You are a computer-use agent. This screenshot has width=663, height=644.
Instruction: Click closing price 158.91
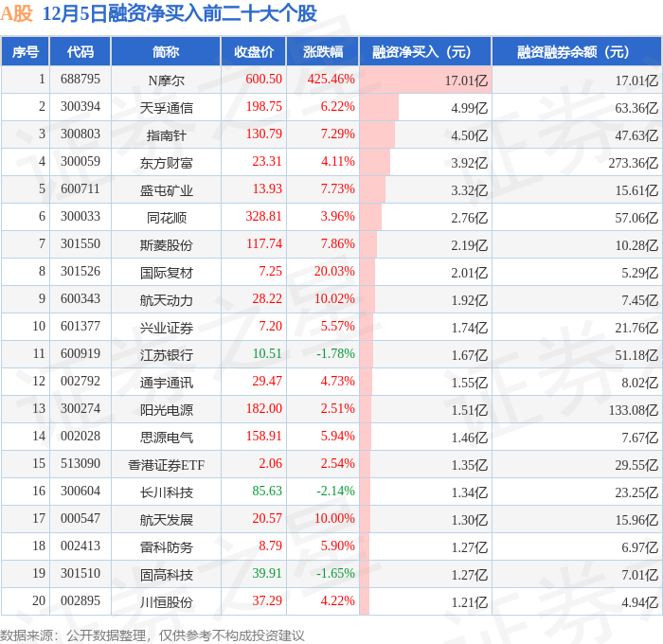(x=264, y=437)
